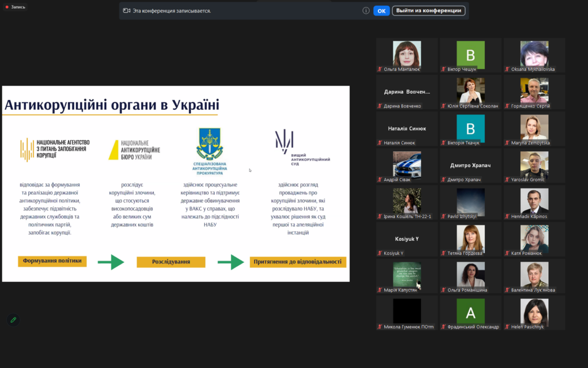
Task: Choose Марія Капустян's participant tile
Action: point(407,276)
